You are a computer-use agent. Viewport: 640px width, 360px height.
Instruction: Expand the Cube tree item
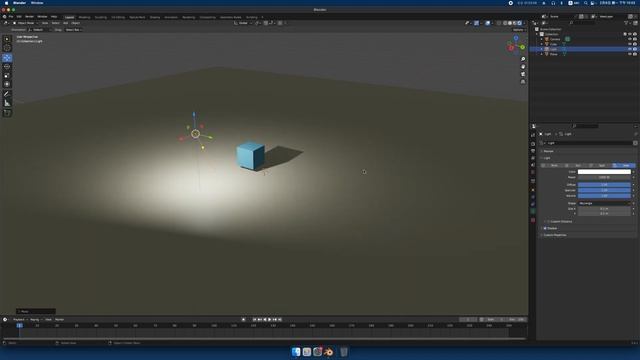tap(542, 44)
